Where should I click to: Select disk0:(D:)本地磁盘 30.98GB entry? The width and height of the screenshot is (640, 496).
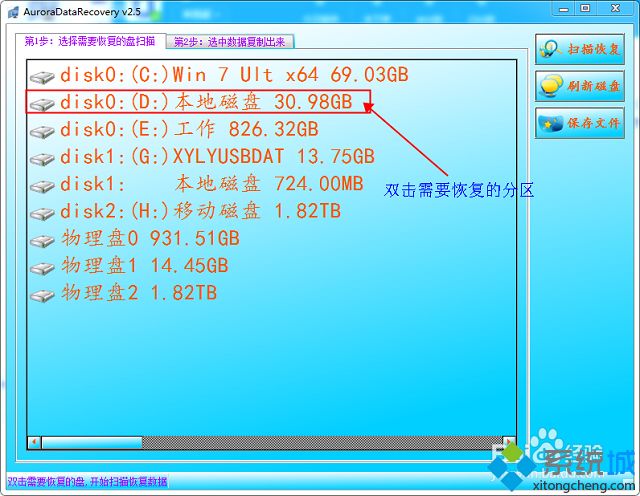(206, 102)
